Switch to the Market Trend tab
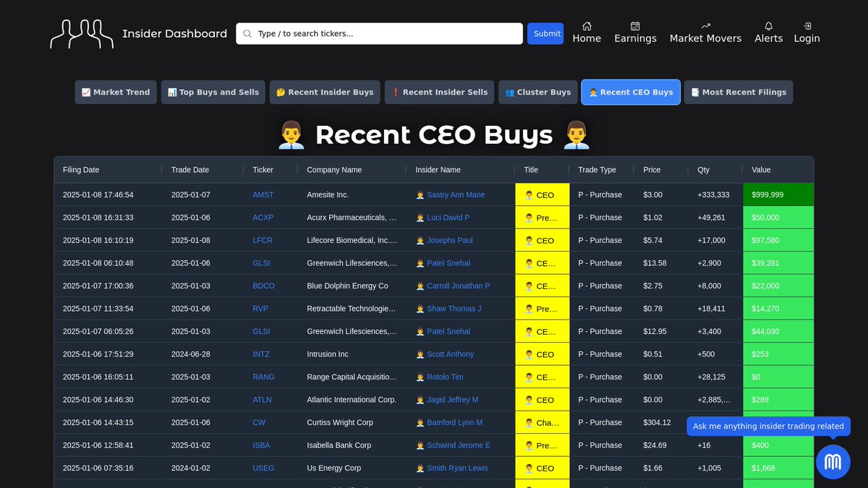Screen dimensions: 868x488 [x=116, y=92]
